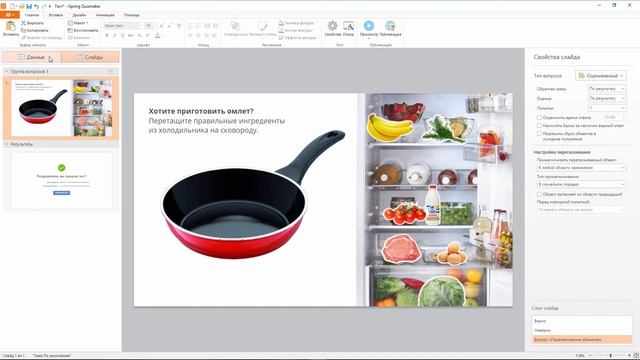
Task: Click the eggs in the fridge
Action: pyautogui.click(x=452, y=253)
